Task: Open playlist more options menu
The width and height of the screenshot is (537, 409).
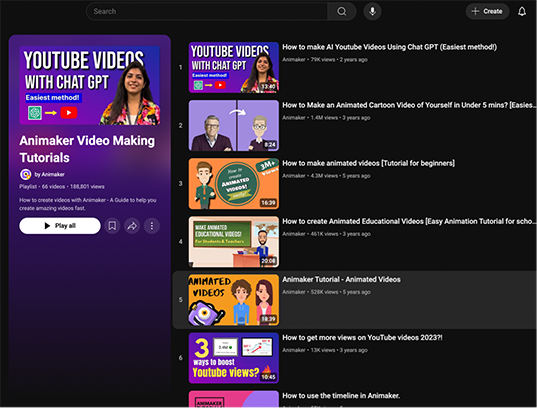Action: point(152,226)
